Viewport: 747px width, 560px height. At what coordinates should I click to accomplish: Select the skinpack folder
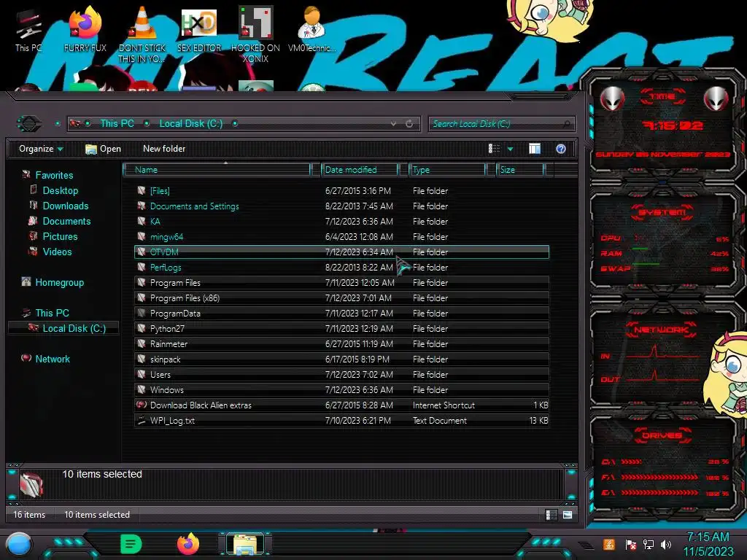[341, 359]
